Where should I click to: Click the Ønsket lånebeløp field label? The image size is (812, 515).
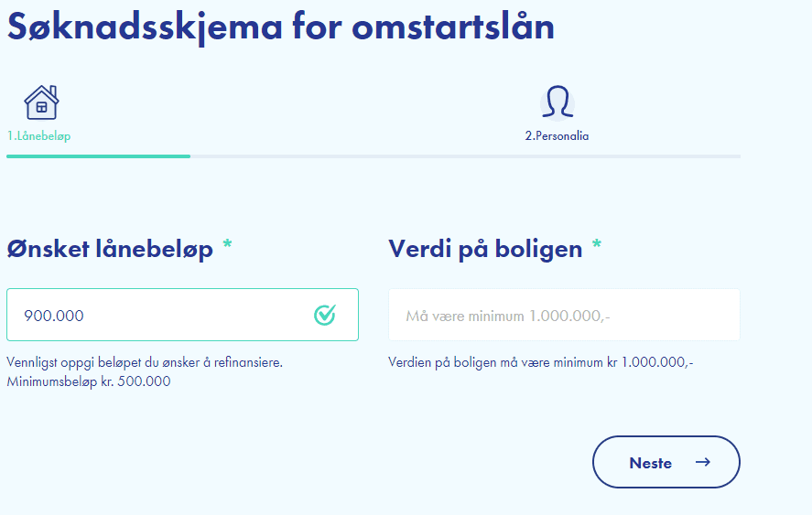110,248
